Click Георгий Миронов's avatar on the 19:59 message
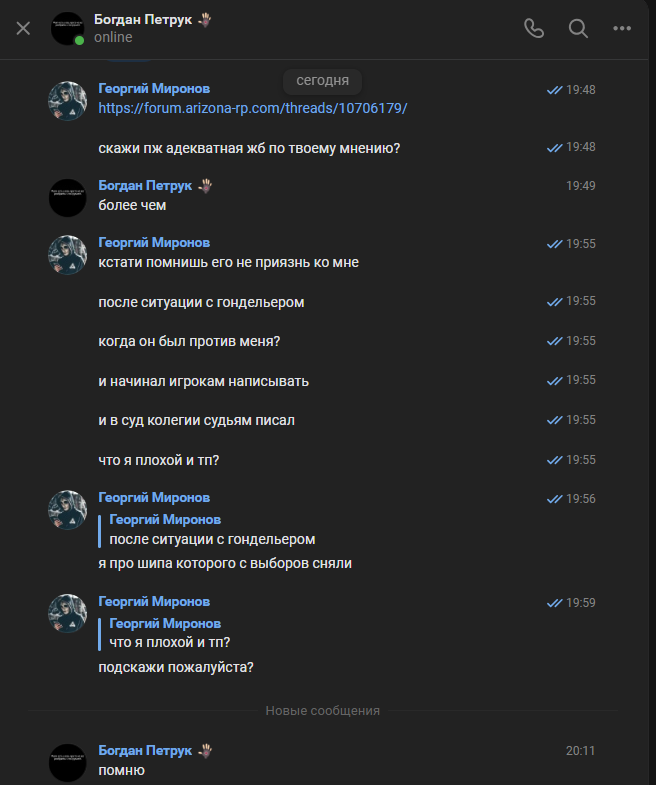Image resolution: width=656 pixels, height=785 pixels. [67, 612]
